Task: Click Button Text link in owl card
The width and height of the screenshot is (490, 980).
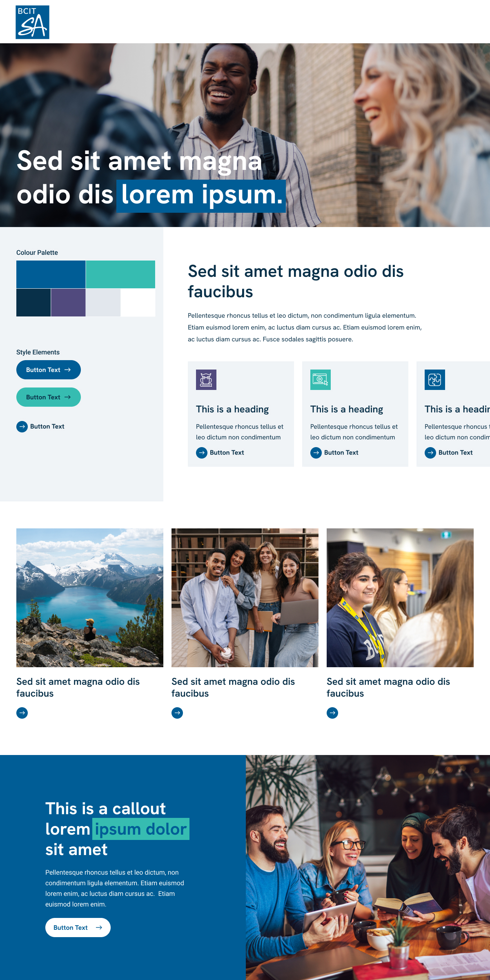Action: coord(220,452)
